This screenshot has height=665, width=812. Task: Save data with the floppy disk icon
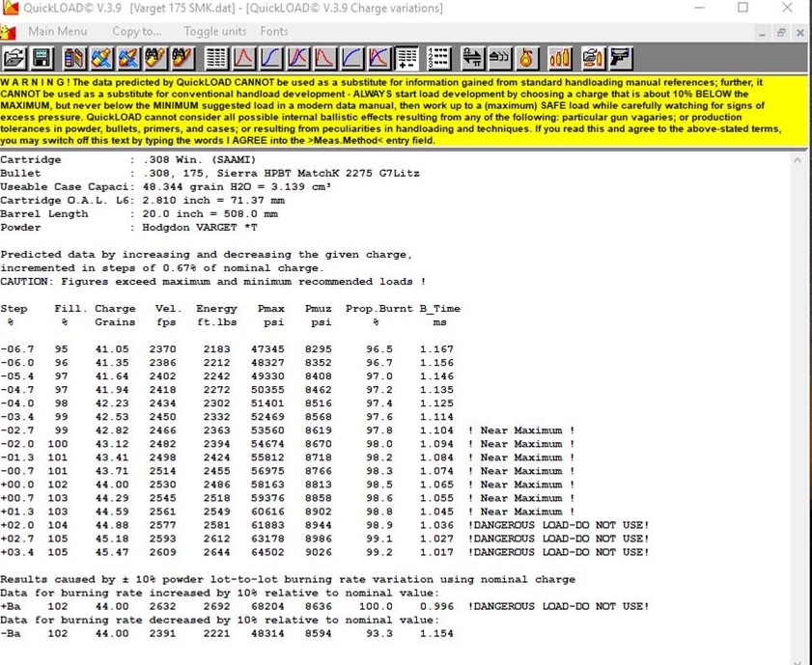tap(42, 58)
